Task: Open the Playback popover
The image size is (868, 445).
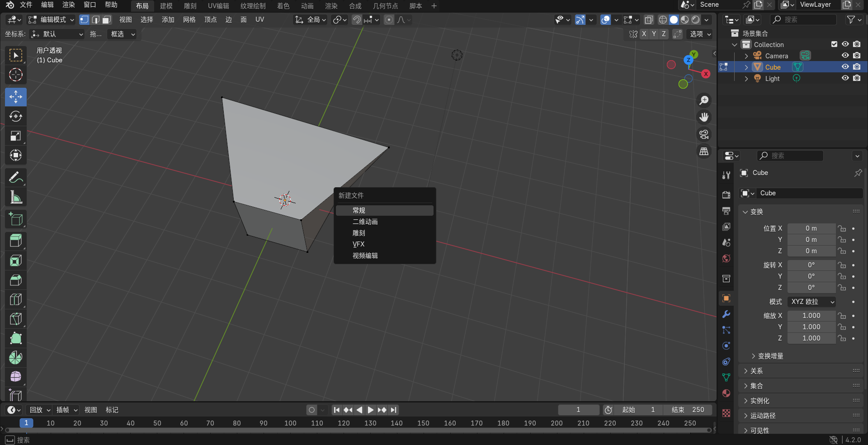Action: coord(40,410)
